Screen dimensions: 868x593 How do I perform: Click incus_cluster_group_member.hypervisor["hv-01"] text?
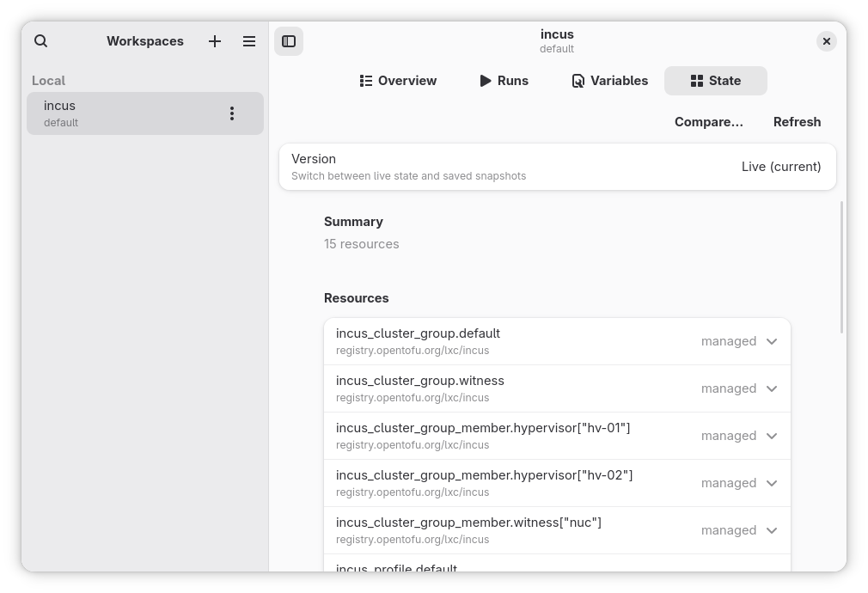coord(483,428)
